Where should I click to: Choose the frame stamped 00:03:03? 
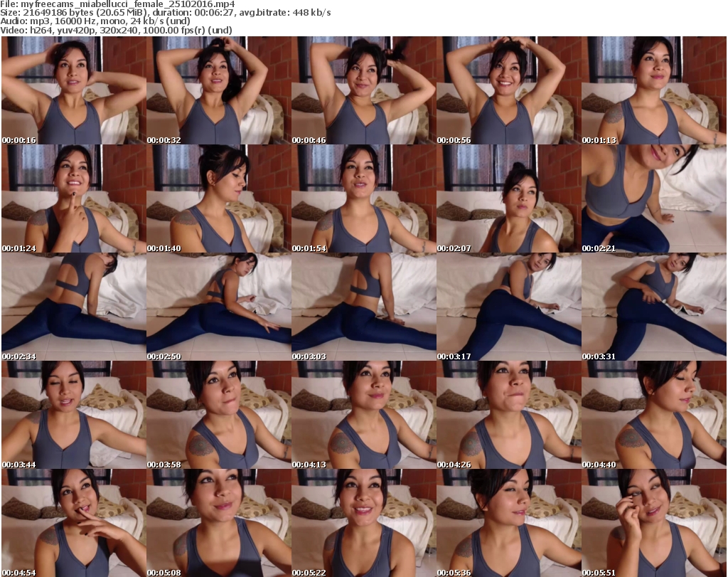tap(363, 307)
